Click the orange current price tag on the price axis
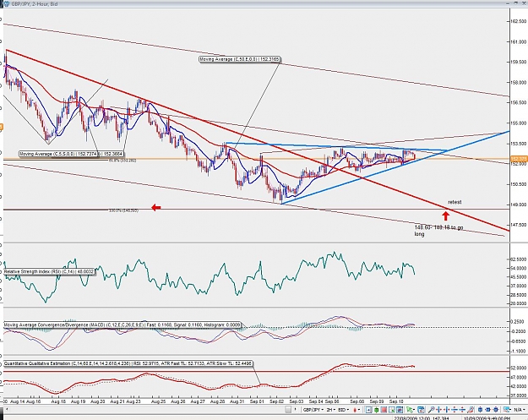Viewport: 528px width, 420px height. pos(519,159)
